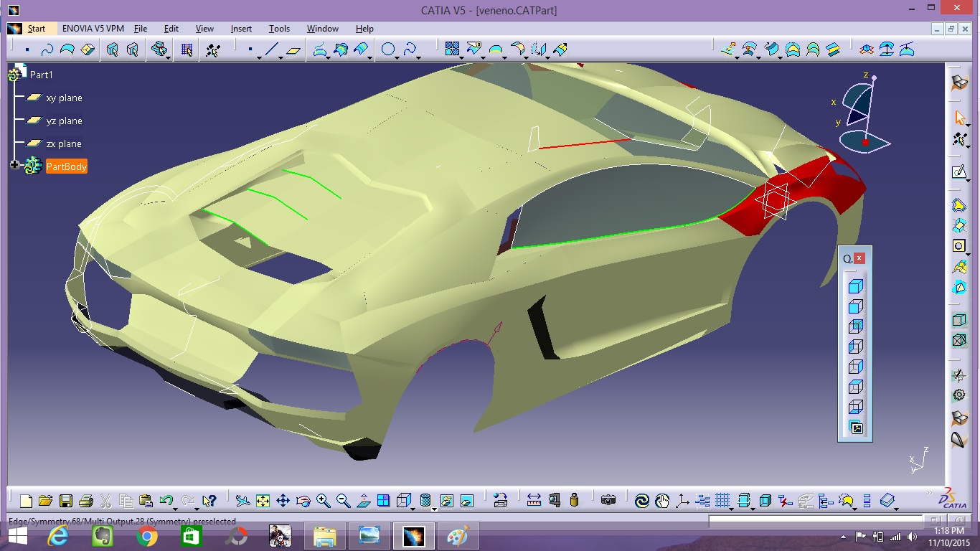Open Google Chrome from the taskbar

coord(146,536)
